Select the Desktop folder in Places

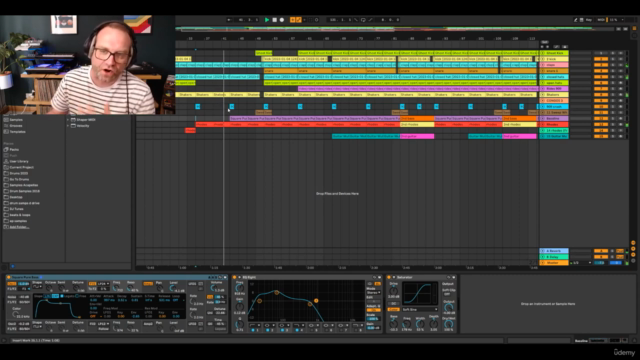pos(16,197)
